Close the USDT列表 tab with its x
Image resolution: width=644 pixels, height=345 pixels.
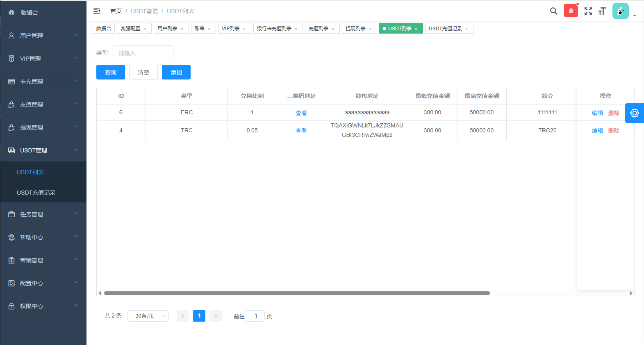[x=416, y=29]
